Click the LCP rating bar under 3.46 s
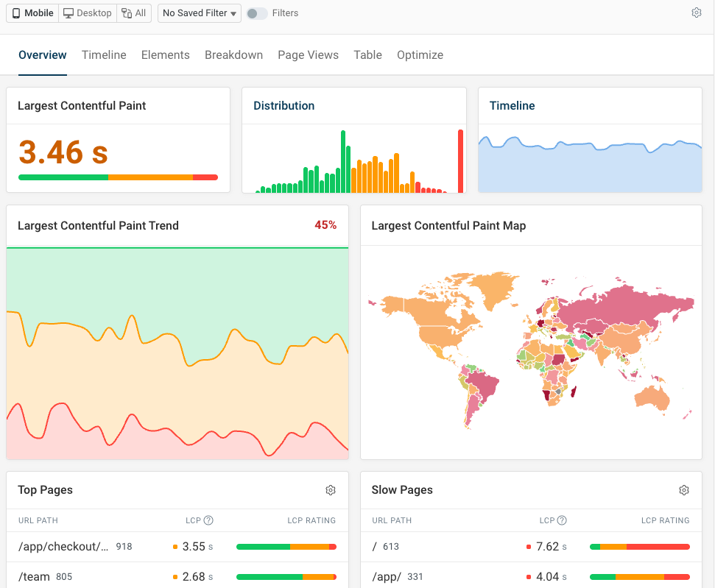 (x=116, y=177)
